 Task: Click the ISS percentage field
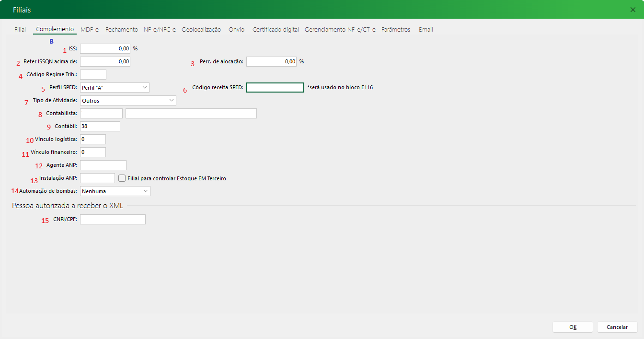click(105, 48)
